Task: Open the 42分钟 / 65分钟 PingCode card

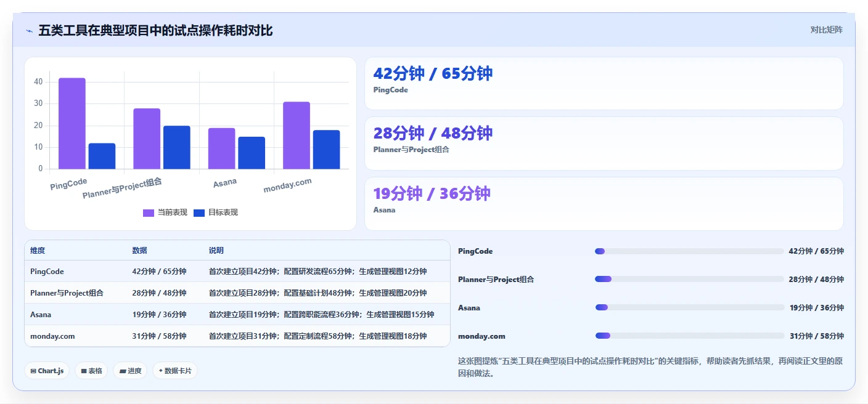Action: [604, 84]
